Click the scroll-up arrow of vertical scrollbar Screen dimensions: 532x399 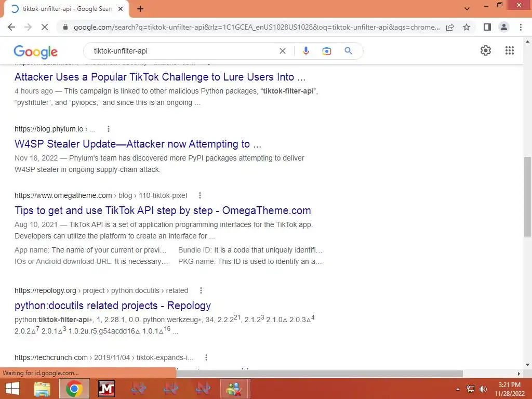coord(527,42)
